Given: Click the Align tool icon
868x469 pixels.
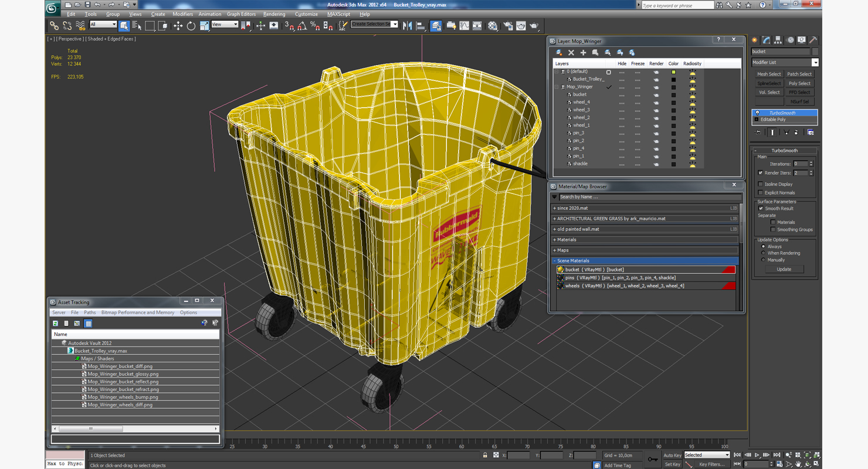Looking at the screenshot, I should [421, 26].
